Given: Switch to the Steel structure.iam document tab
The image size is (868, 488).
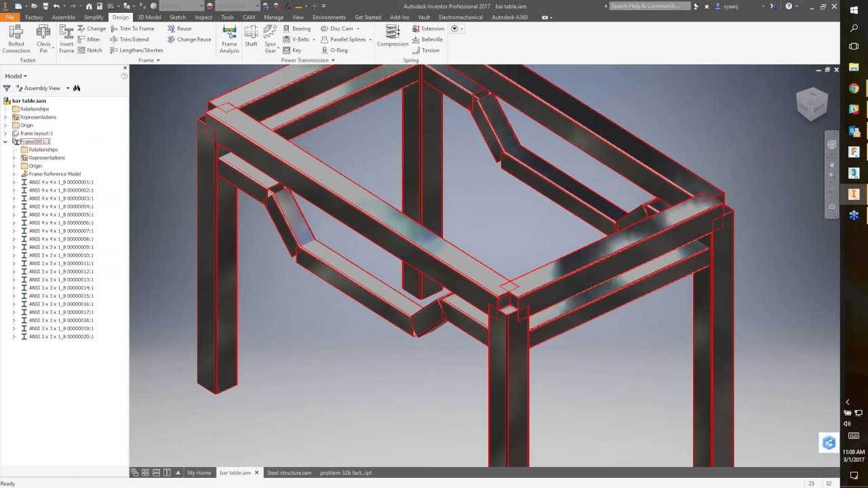Looking at the screenshot, I should click(289, 472).
